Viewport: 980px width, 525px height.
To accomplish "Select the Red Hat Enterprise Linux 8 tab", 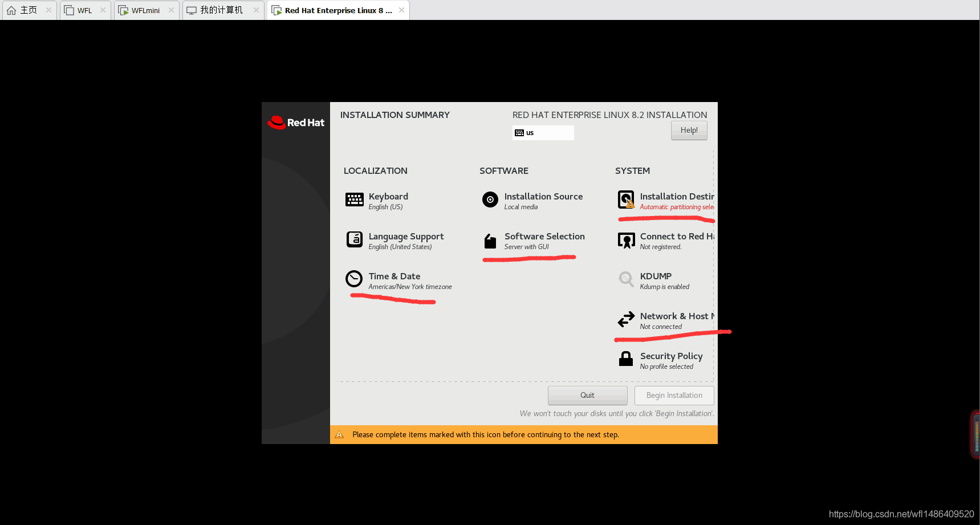I will click(x=338, y=10).
